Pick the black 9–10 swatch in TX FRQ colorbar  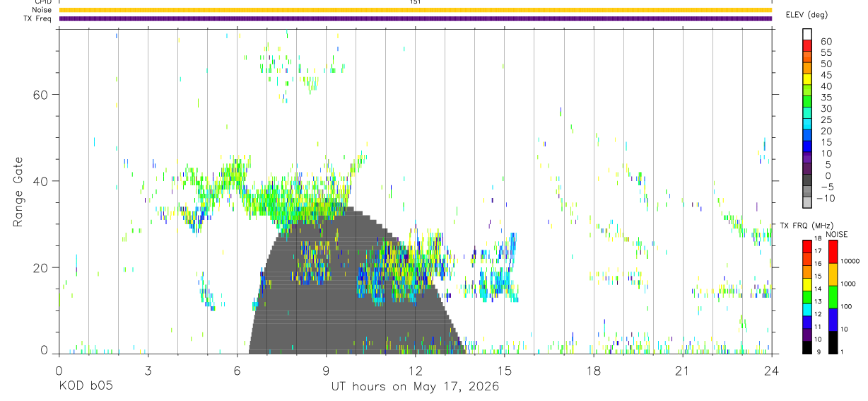(807, 348)
